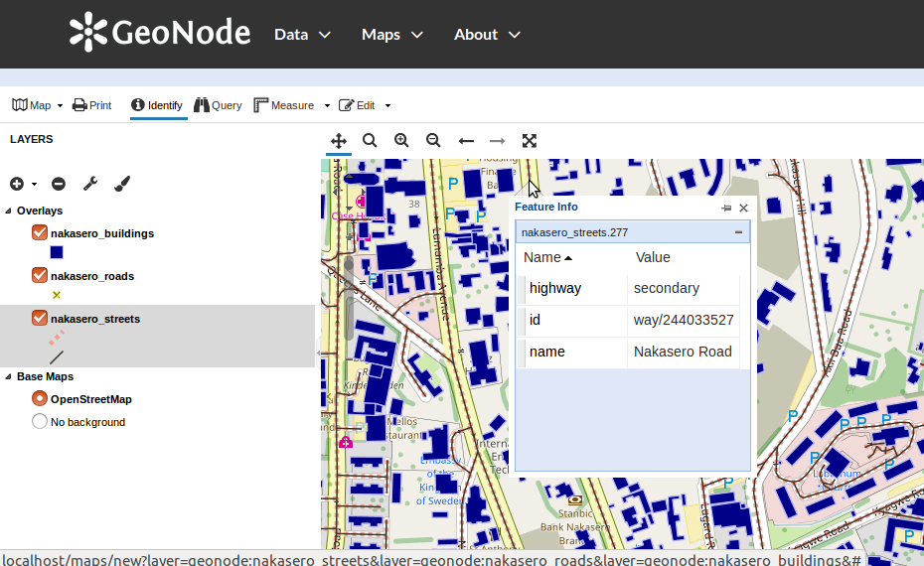Uncheck the nakasero_streets layer

pyautogui.click(x=40, y=318)
